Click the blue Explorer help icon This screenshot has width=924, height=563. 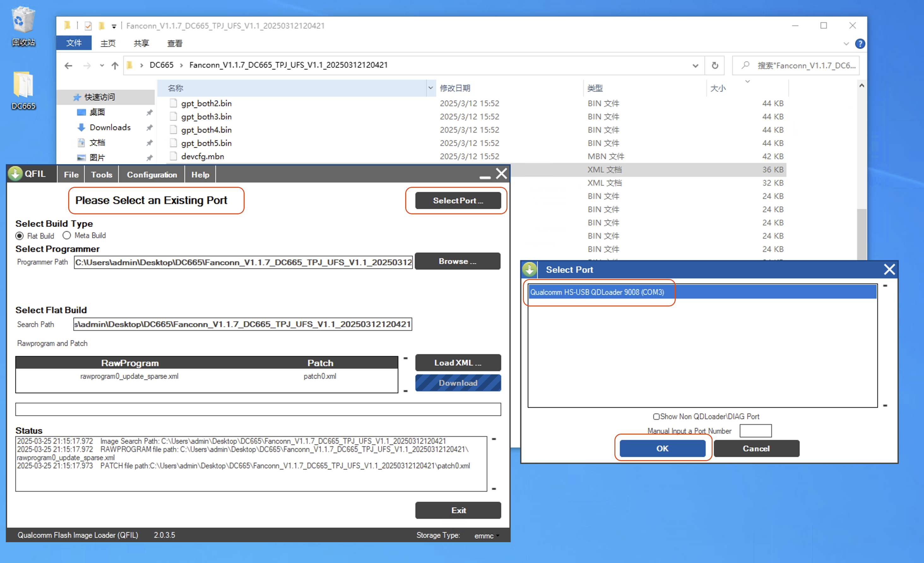click(x=860, y=44)
